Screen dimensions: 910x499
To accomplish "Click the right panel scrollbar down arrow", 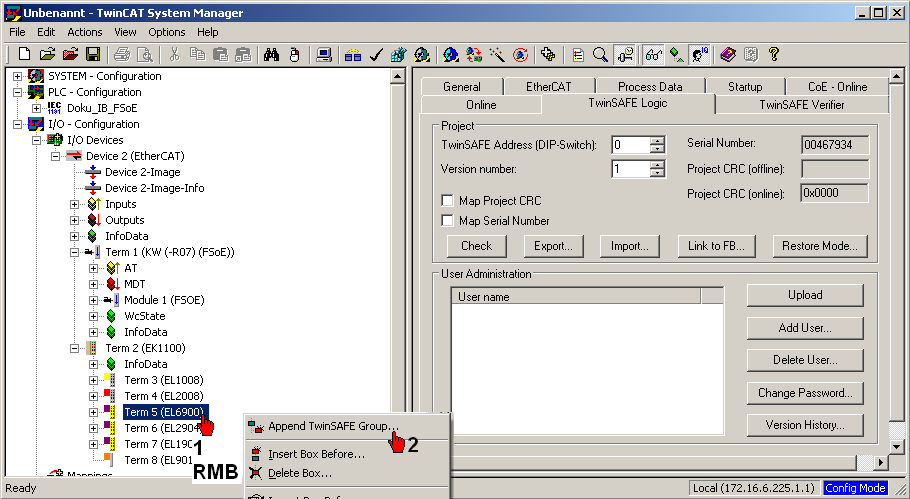I will (x=896, y=447).
